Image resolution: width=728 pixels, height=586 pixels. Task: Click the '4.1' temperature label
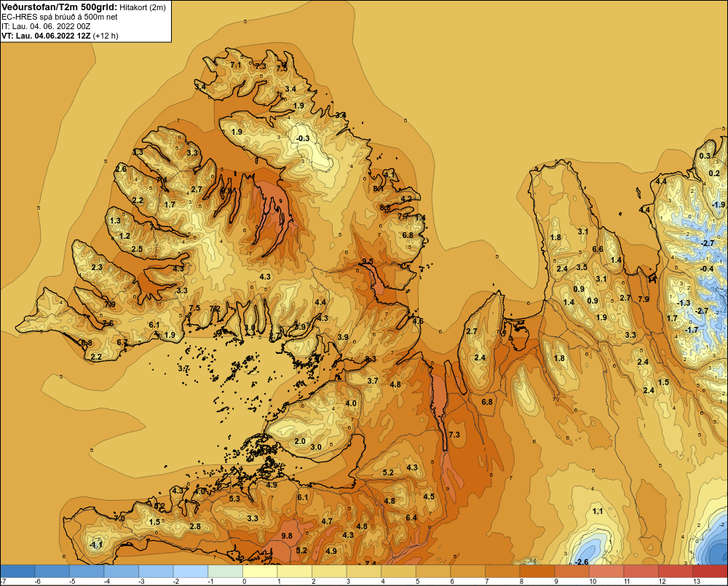(389, 175)
